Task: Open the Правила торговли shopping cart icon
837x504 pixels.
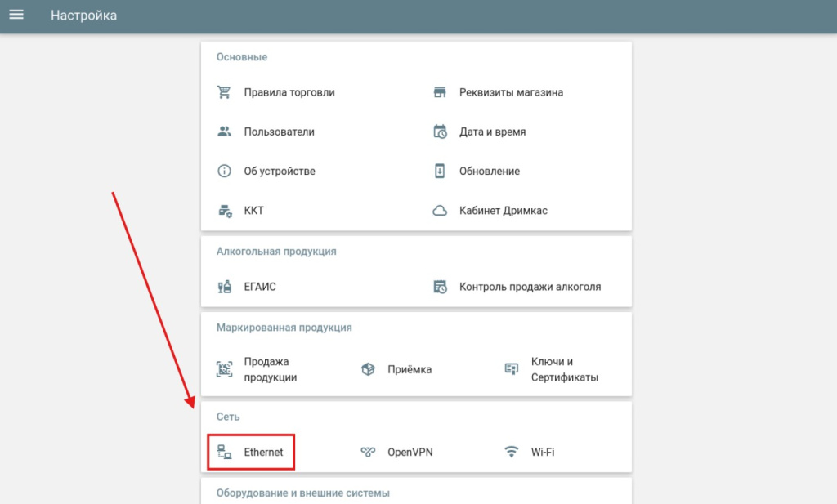Action: (x=225, y=92)
